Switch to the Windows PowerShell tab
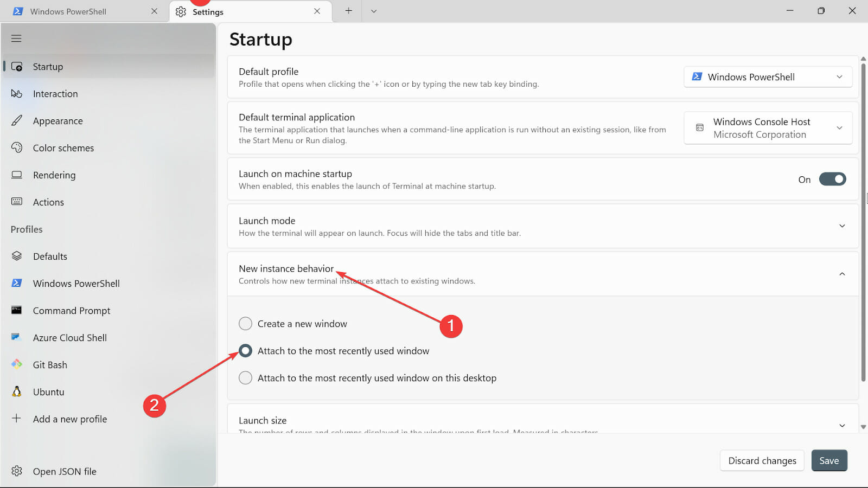The width and height of the screenshot is (868, 488). click(x=84, y=11)
